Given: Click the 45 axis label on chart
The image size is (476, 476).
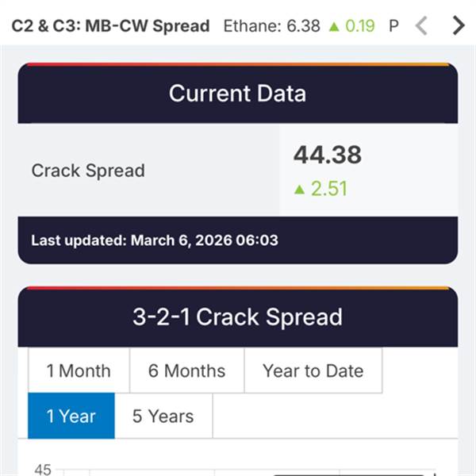Looking at the screenshot, I should tap(43, 470).
